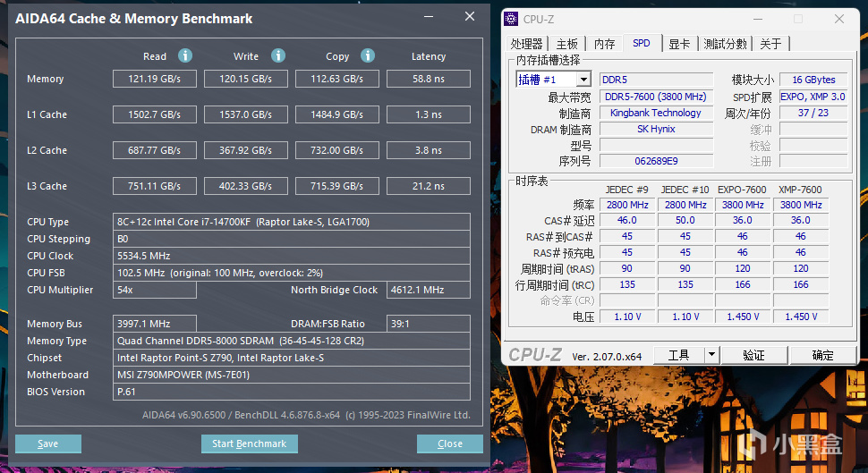Minimize the CPU-Z window
The height and width of the screenshot is (473, 868).
758,20
